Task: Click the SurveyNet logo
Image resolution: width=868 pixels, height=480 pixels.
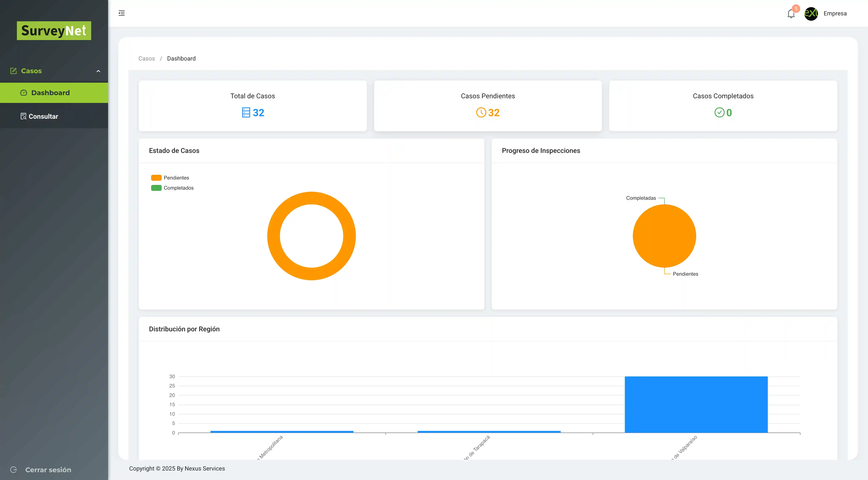Action: pos(54,31)
